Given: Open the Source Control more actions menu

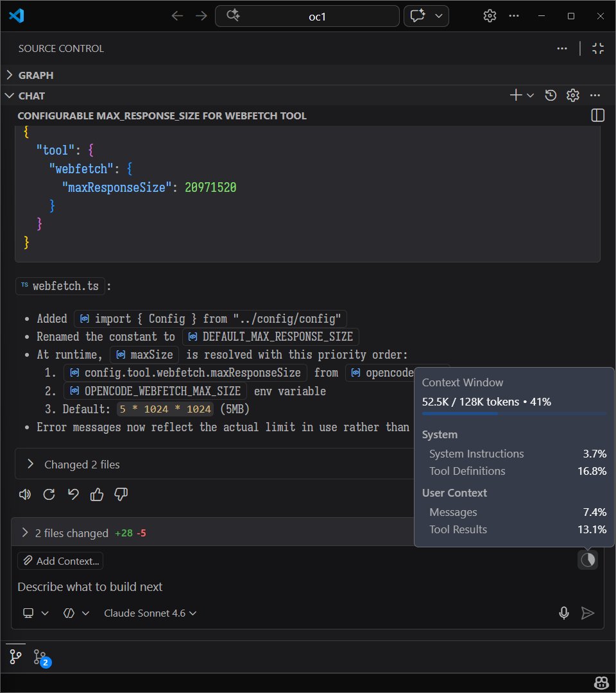Looking at the screenshot, I should click(561, 48).
